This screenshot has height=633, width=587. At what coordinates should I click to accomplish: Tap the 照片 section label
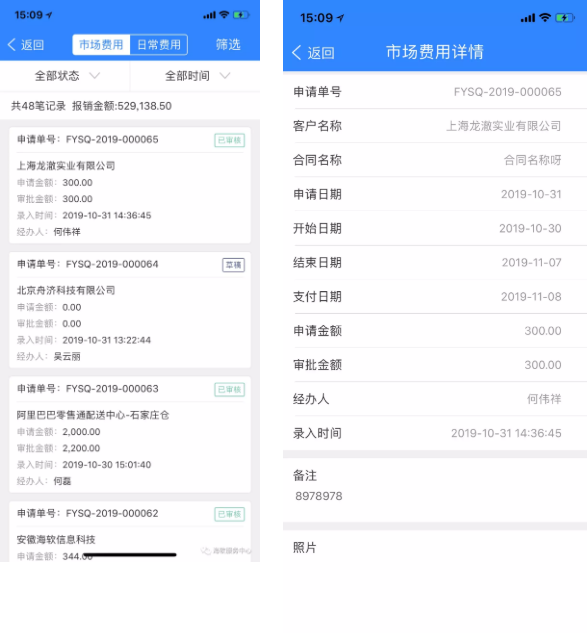305,548
